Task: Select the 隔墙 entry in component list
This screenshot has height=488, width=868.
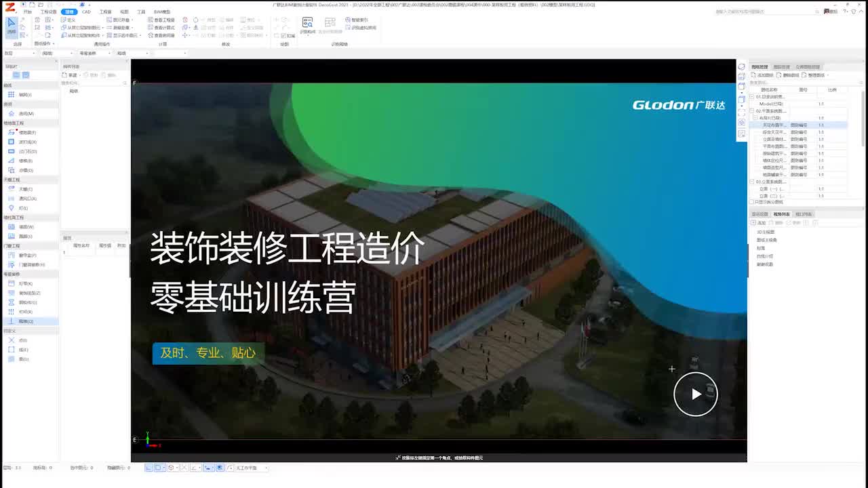Action: (74, 91)
